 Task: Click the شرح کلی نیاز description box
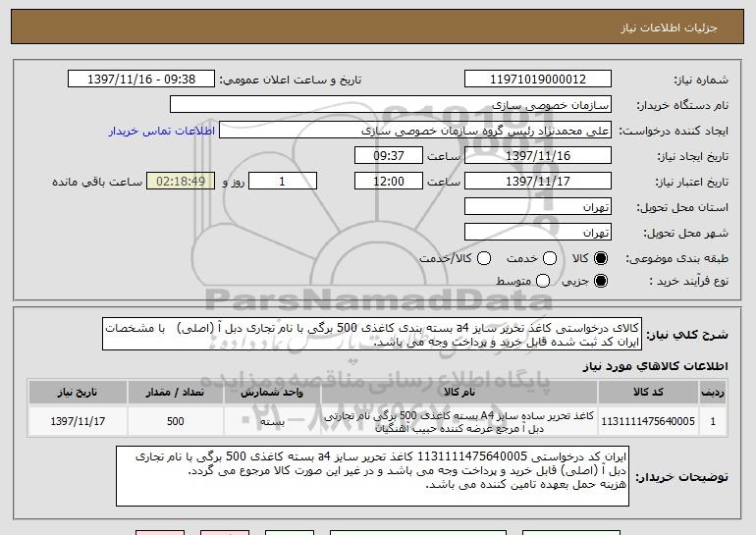click(x=372, y=334)
